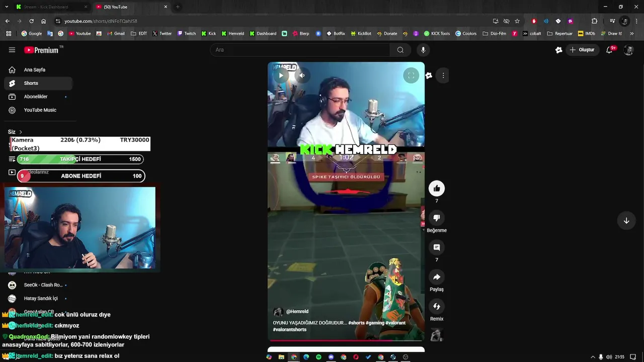Go to browser home page
Viewport: 644px width, 362px height.
pos(44,21)
